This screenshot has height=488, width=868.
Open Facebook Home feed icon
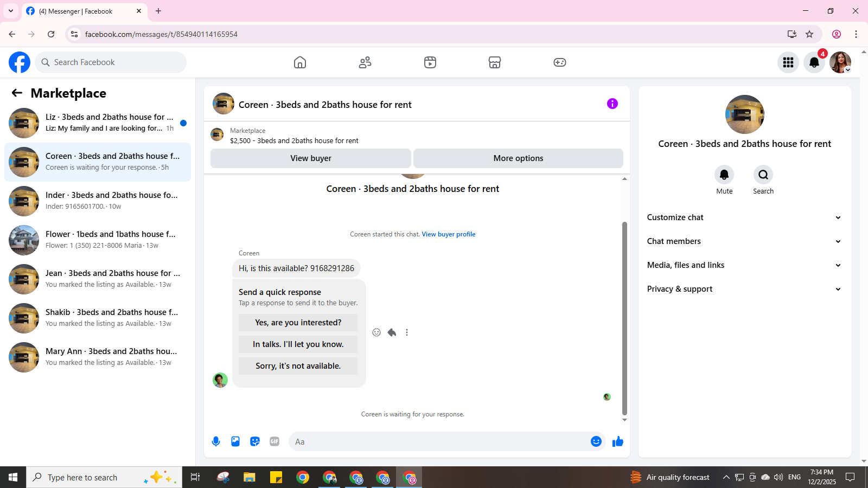point(300,62)
